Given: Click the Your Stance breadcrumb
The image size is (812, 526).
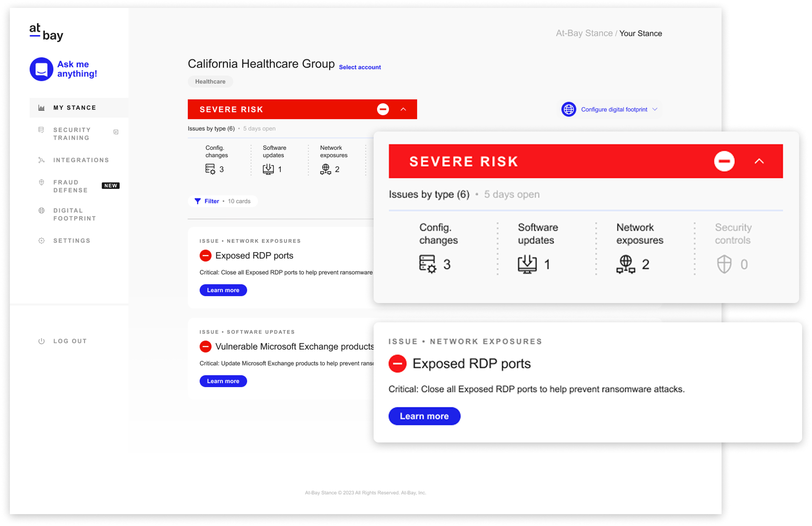Looking at the screenshot, I should click(641, 33).
